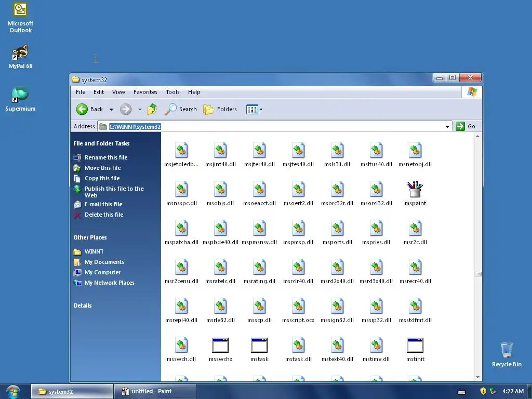This screenshot has height=399, width=532.
Task: Open MyPal 68 desktop shortcut
Action: pyautogui.click(x=20, y=57)
